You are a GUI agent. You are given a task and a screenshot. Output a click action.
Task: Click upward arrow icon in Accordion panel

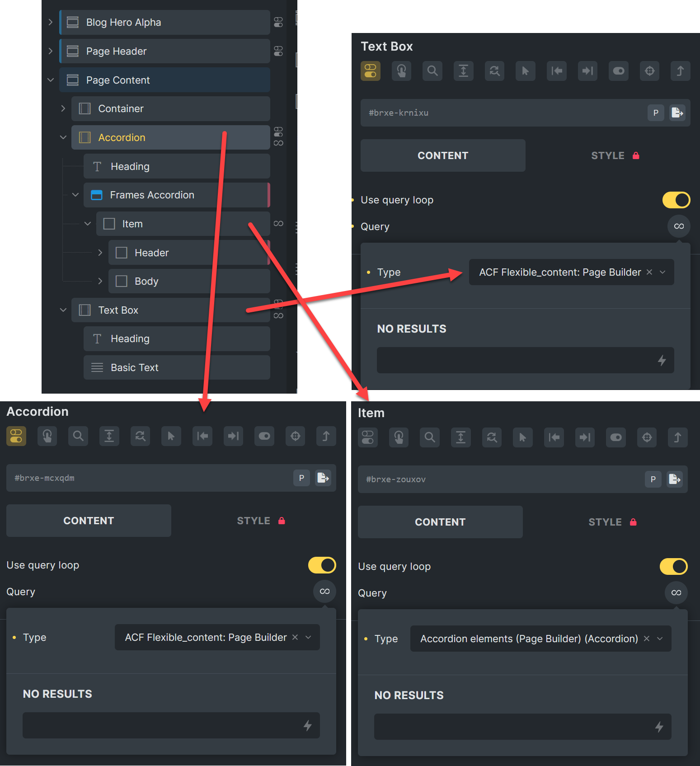pos(326,436)
